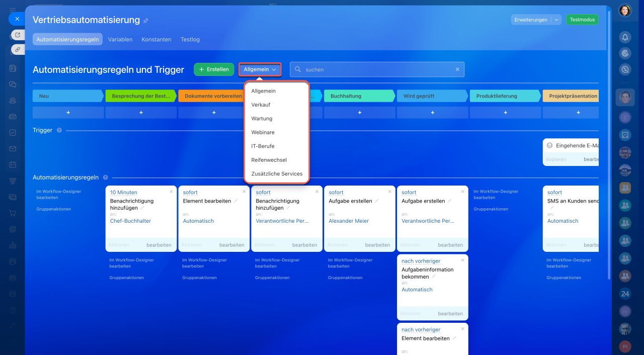Screen dimensions: 644x355
Task: Open the Alexander Meier recipient link
Action: click(x=349, y=221)
